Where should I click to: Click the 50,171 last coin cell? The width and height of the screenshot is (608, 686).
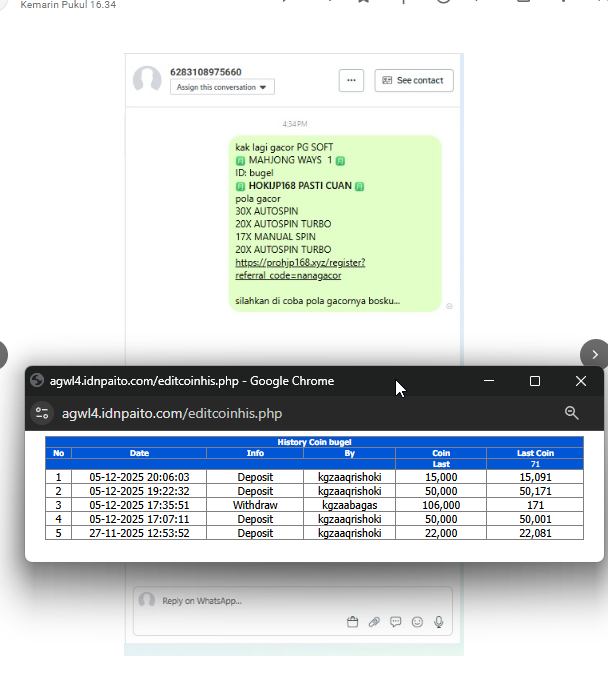[535, 491]
